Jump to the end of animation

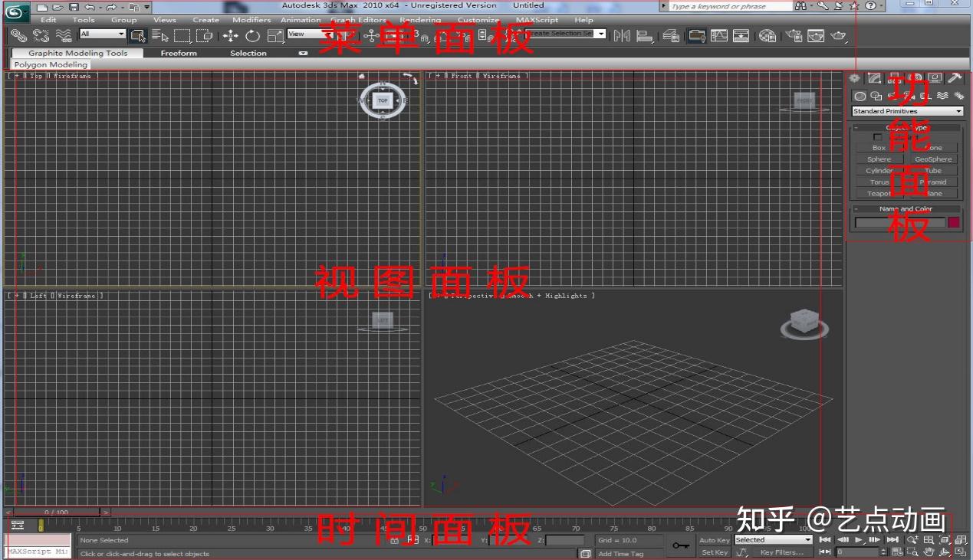click(x=892, y=540)
